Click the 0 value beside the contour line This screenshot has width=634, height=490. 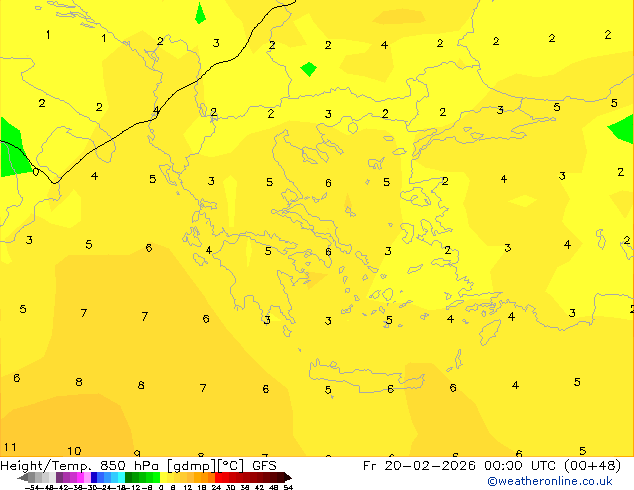36,172
